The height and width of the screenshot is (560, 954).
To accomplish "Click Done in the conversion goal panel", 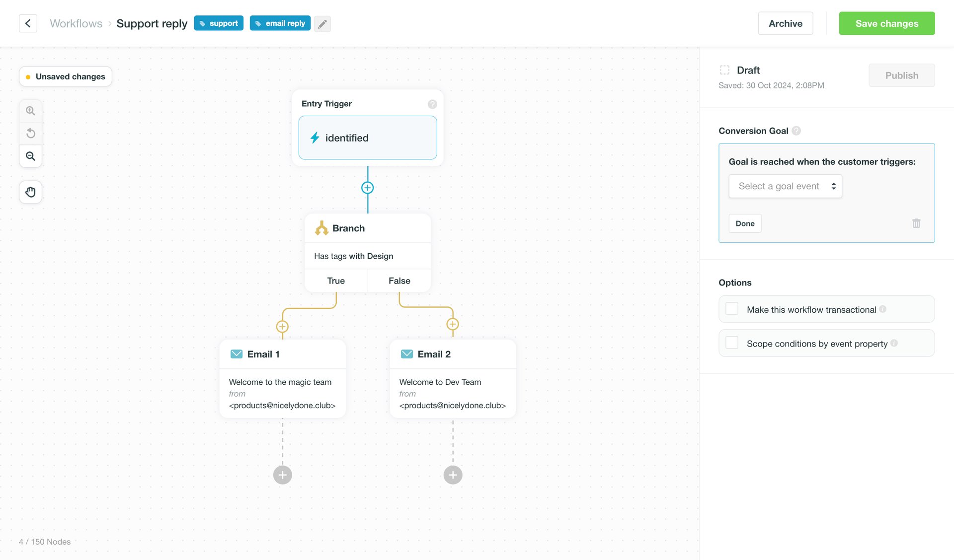I will [744, 223].
